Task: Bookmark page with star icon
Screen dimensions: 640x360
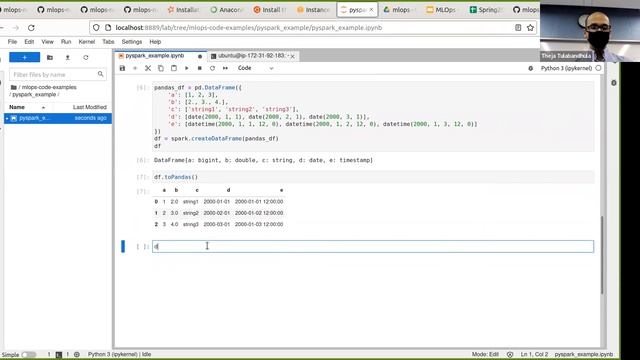Action: tap(530, 28)
